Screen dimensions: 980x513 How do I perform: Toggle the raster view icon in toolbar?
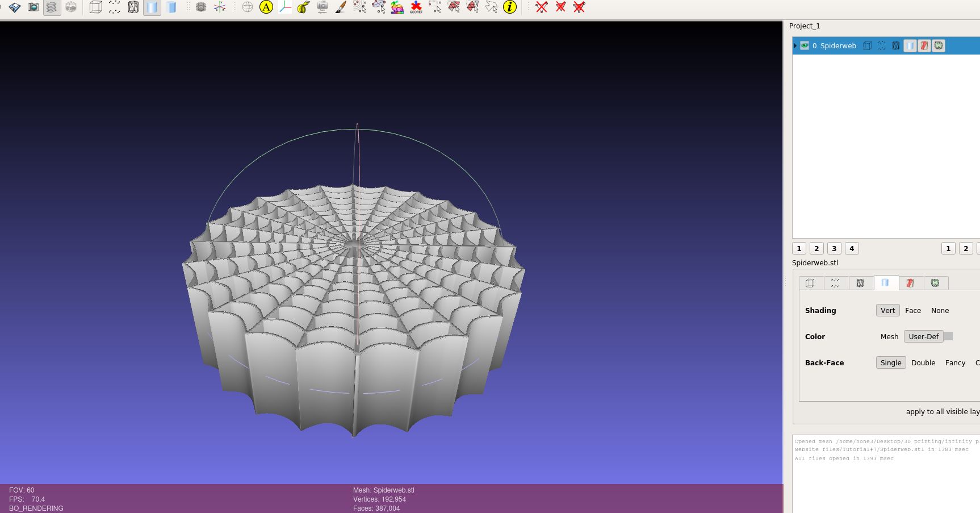(x=71, y=7)
